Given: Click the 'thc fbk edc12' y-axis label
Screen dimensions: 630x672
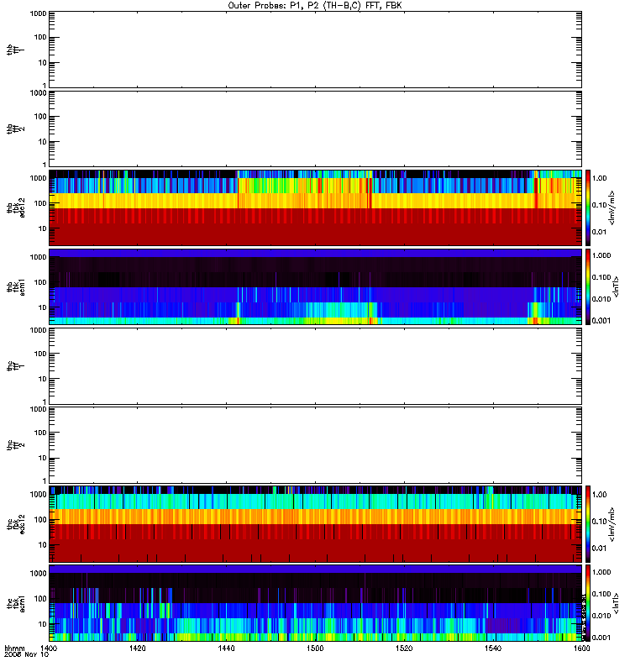Looking at the screenshot, I should pyautogui.click(x=16, y=523).
